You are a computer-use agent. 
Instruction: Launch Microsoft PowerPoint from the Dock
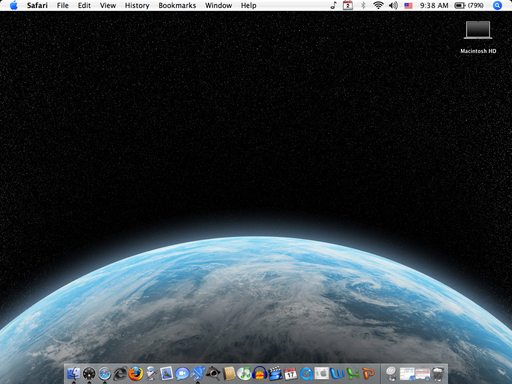tap(368, 373)
